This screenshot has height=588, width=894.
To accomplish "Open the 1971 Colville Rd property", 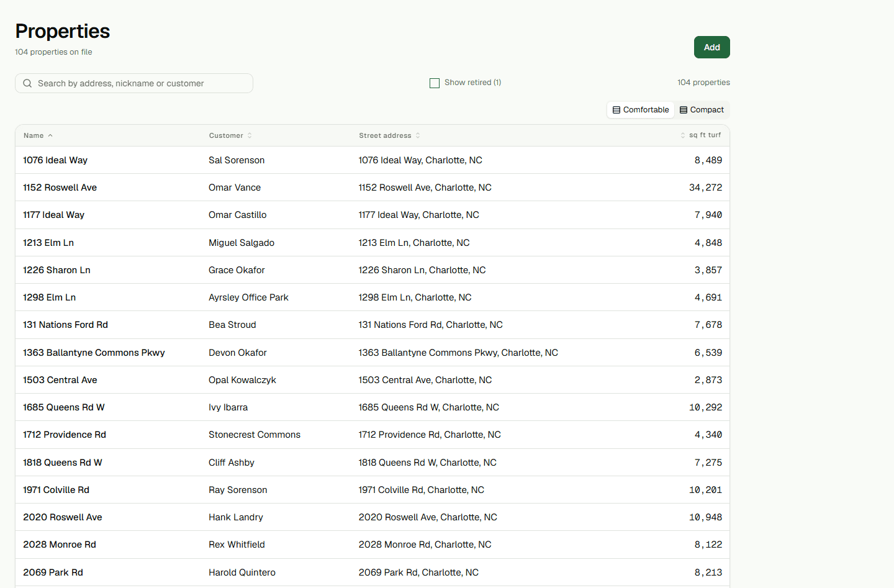I will [x=372, y=490].
